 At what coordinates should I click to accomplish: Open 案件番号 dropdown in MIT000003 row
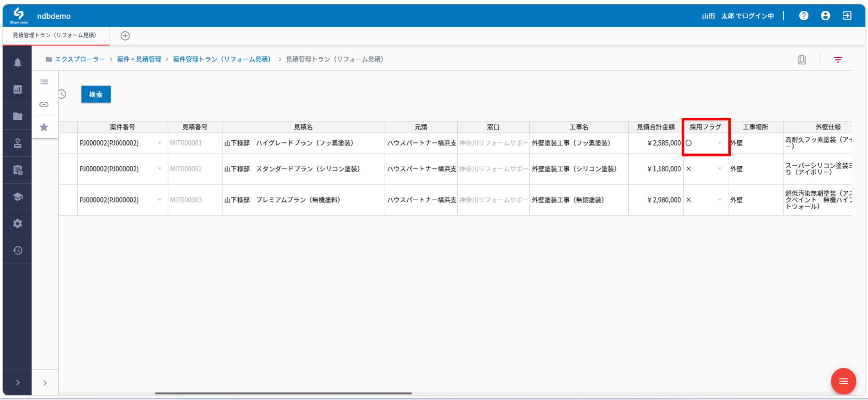coord(159,200)
